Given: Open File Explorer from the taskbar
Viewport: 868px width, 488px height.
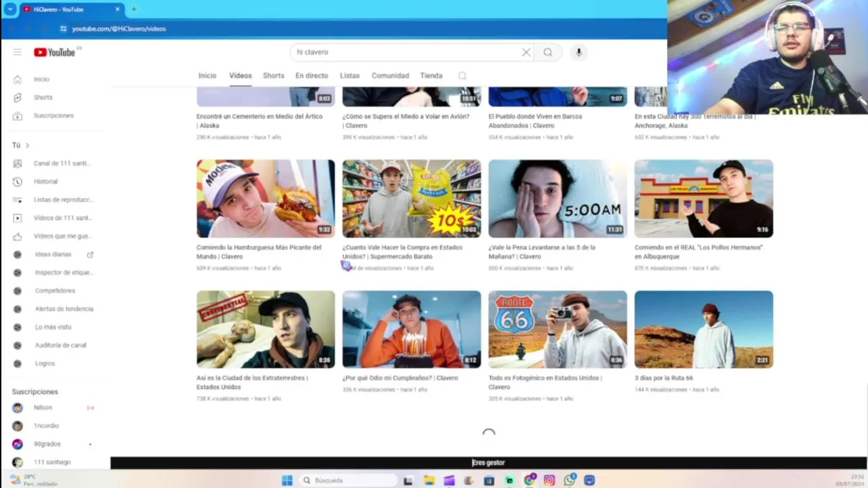Looking at the screenshot, I should tap(429, 480).
